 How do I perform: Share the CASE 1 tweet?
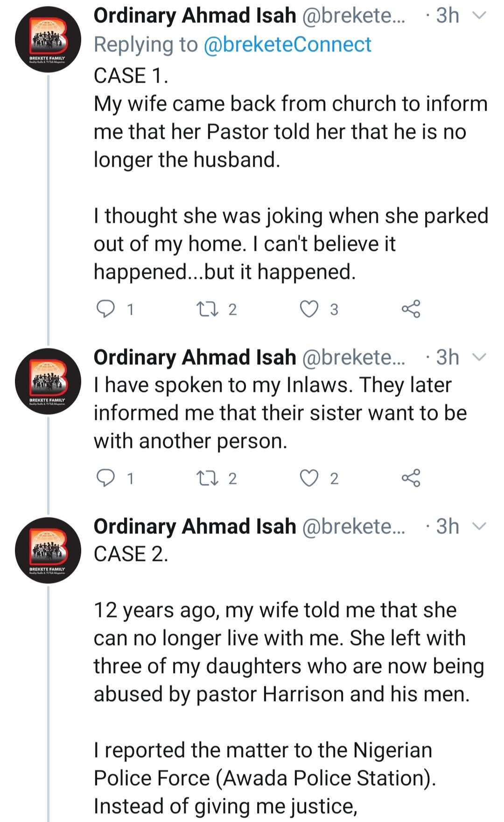411,309
